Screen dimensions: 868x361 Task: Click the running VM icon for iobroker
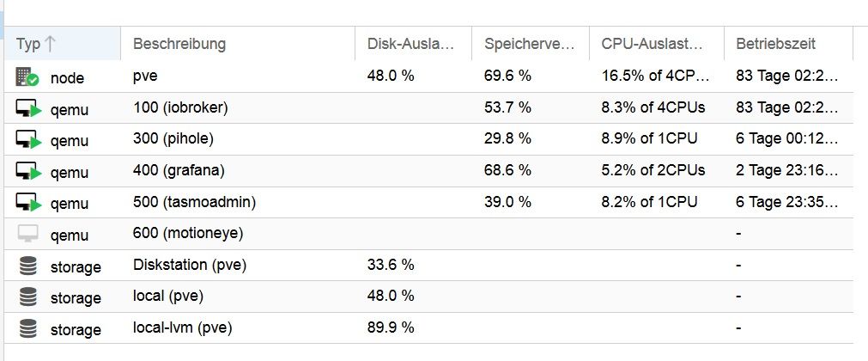[29, 108]
